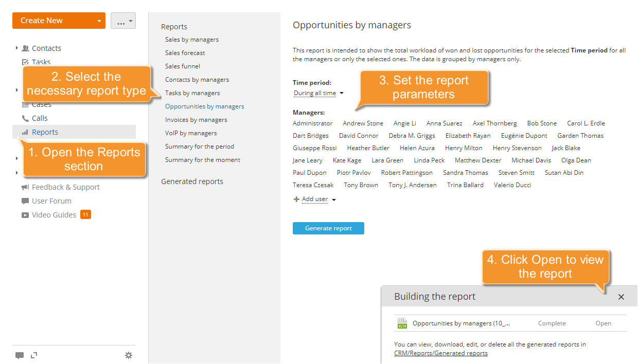Click the expand view icon near bottom left
The height and width of the screenshot is (364, 638).
point(34,355)
